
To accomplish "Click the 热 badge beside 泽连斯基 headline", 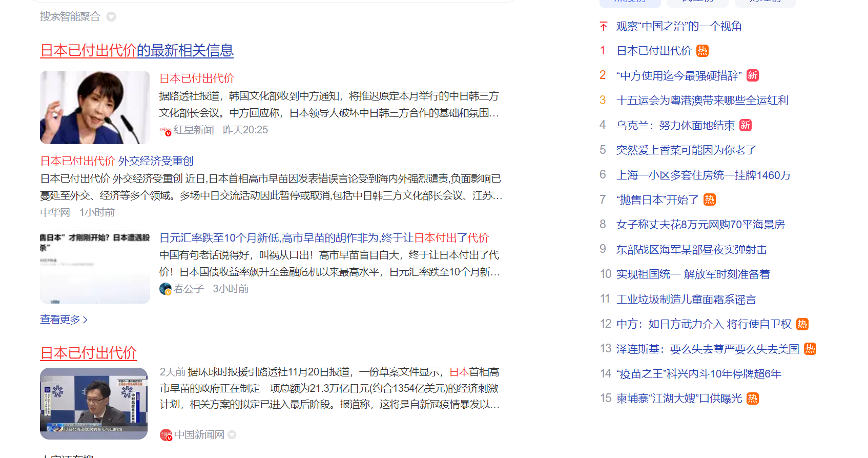I will click(x=810, y=349).
